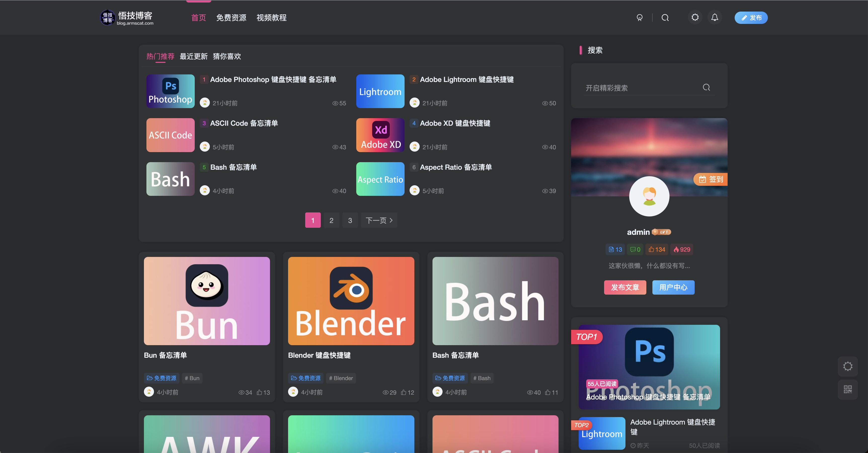The width and height of the screenshot is (868, 453).
Task: Open the notifications bell icon
Action: point(714,17)
